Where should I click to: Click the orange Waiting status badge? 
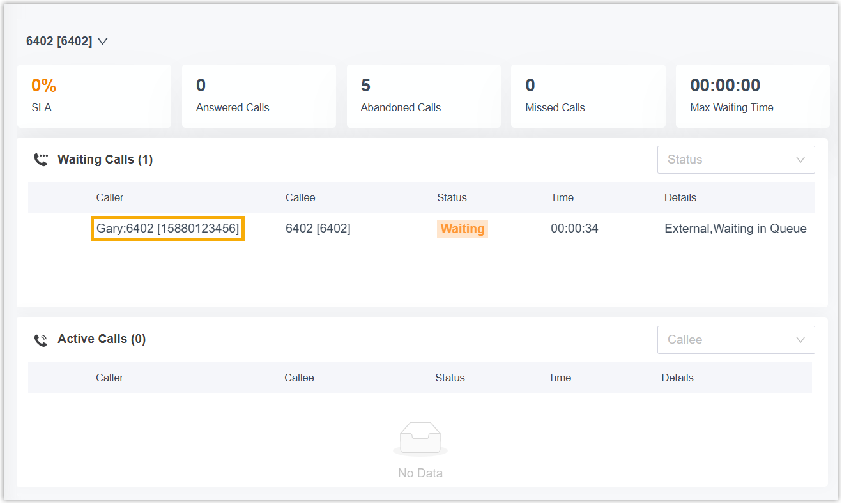point(463,229)
